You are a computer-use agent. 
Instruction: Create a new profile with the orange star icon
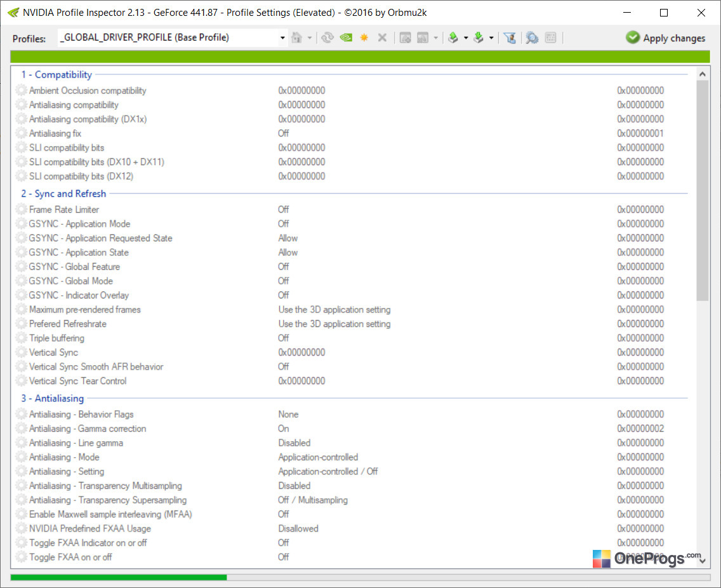point(364,37)
